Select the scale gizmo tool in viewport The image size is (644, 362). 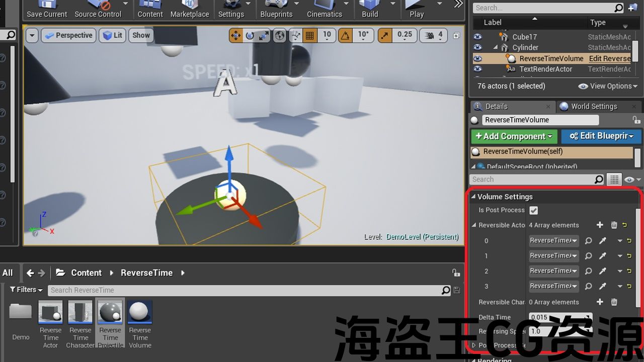pyautogui.click(x=264, y=35)
